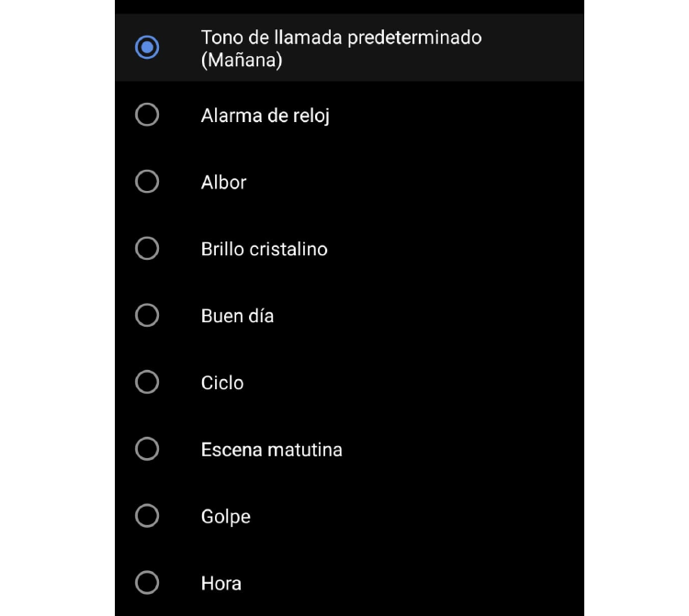Screen dimensions: 689x616
Task: Choose the Escena matutina radio button
Action: 147,450
